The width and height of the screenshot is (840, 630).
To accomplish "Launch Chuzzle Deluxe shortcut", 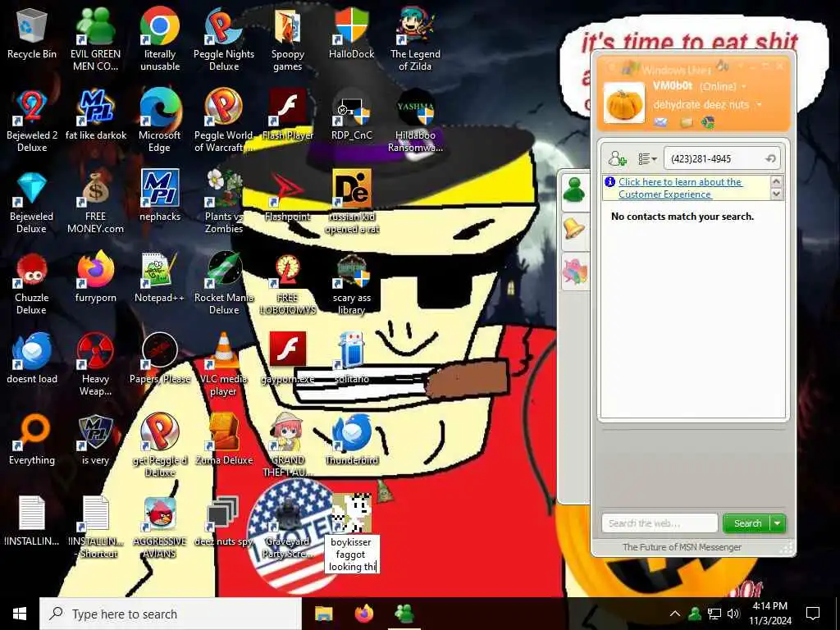I will (x=32, y=283).
